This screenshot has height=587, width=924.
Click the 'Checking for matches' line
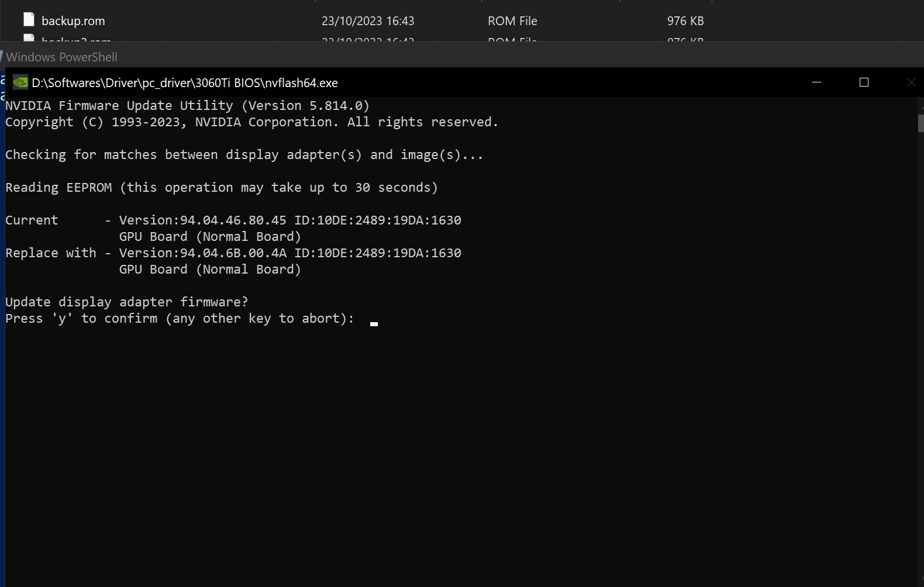[x=244, y=155]
